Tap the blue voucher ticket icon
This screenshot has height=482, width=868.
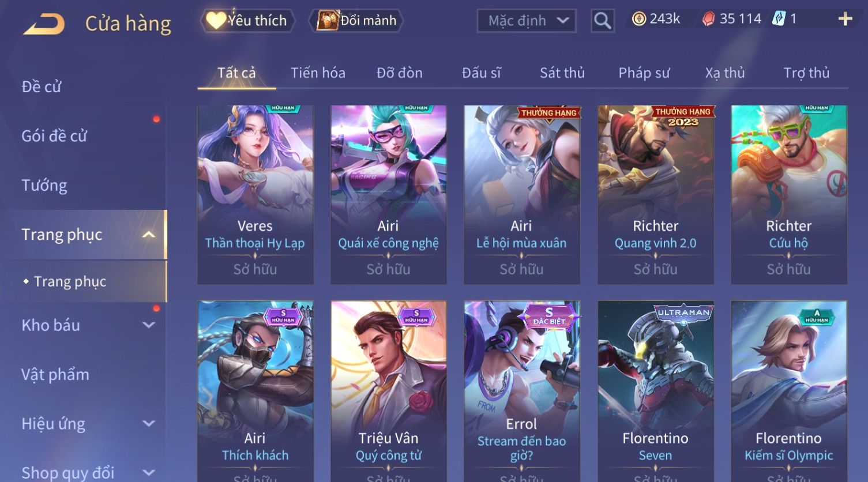(x=779, y=19)
